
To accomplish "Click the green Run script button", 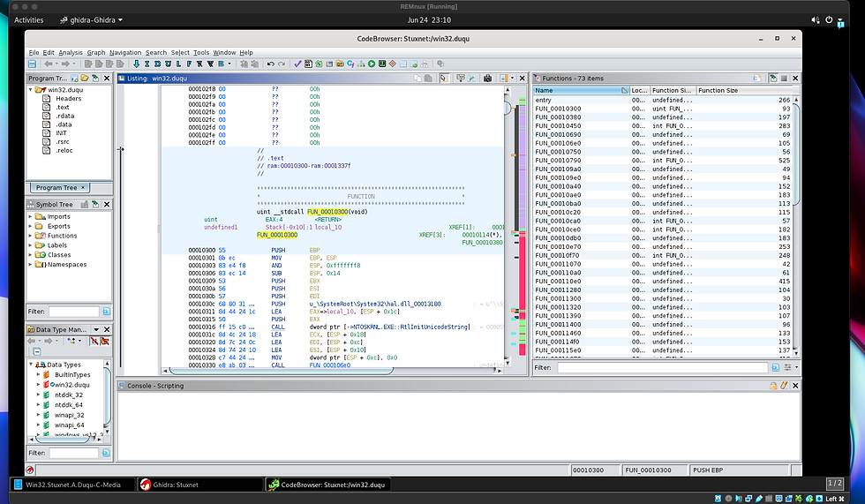I will (372, 64).
